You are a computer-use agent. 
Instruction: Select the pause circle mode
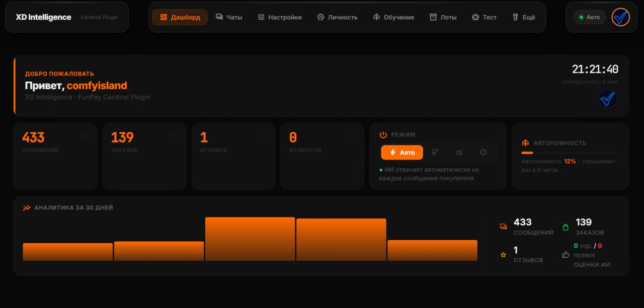point(483,152)
